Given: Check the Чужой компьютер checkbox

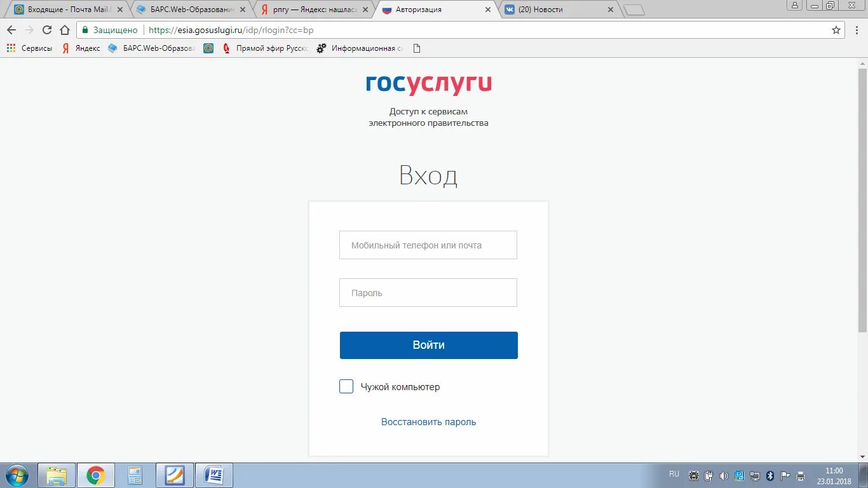Looking at the screenshot, I should point(346,386).
